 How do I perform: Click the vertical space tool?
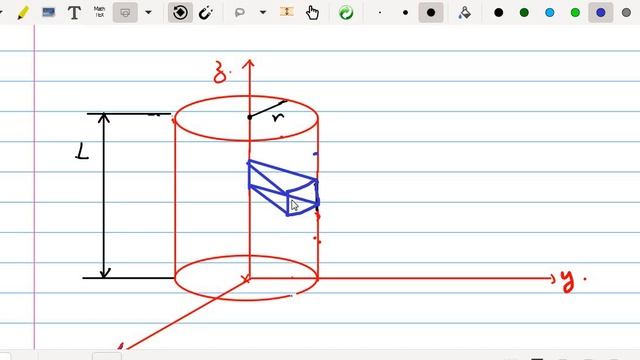tap(287, 12)
